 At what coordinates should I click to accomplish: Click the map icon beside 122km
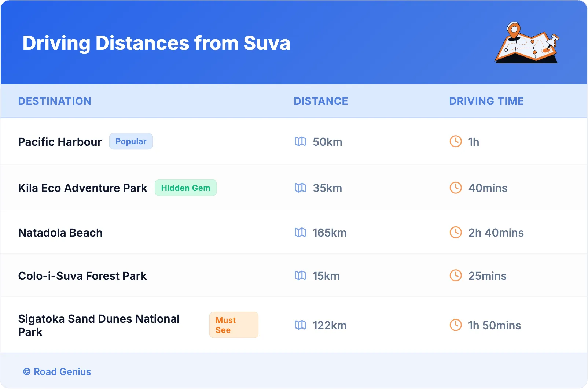[x=300, y=325]
